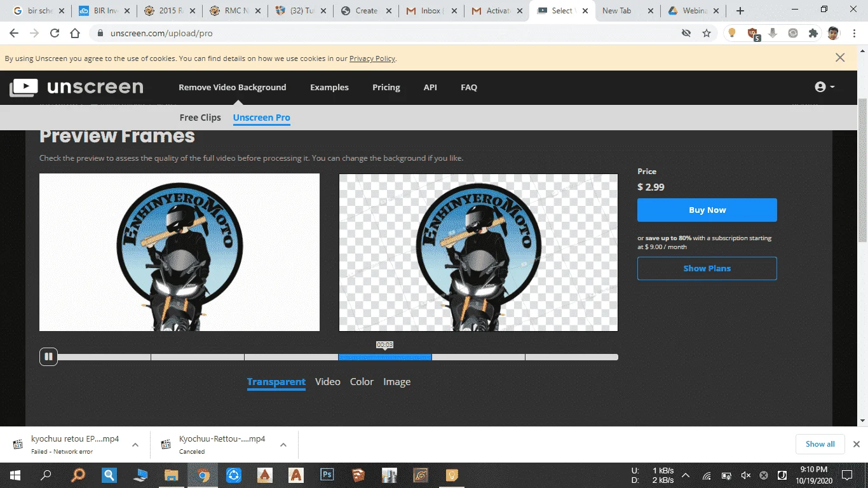The height and width of the screenshot is (488, 868).
Task: Open the Windows notification center
Action: (x=846, y=475)
